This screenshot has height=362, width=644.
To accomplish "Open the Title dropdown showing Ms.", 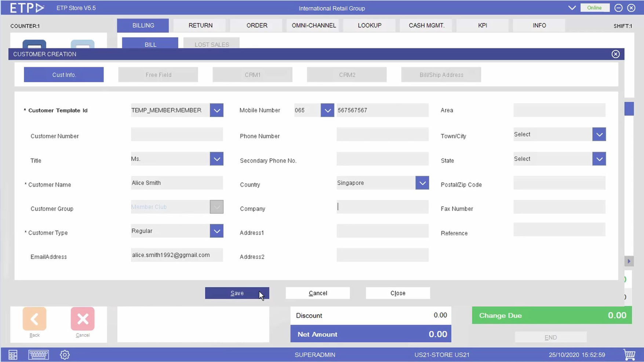I will pyautogui.click(x=217, y=158).
